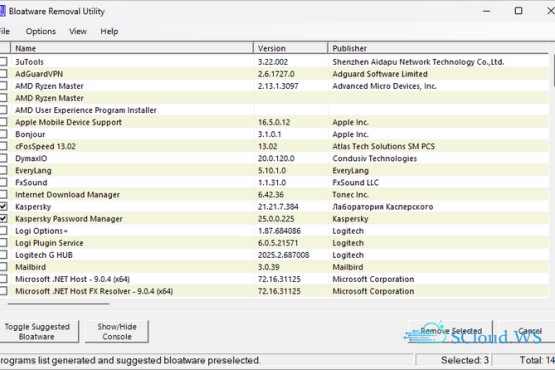The width and height of the screenshot is (555, 370).
Task: Tick the Mailbird checkbox
Action: [3, 267]
